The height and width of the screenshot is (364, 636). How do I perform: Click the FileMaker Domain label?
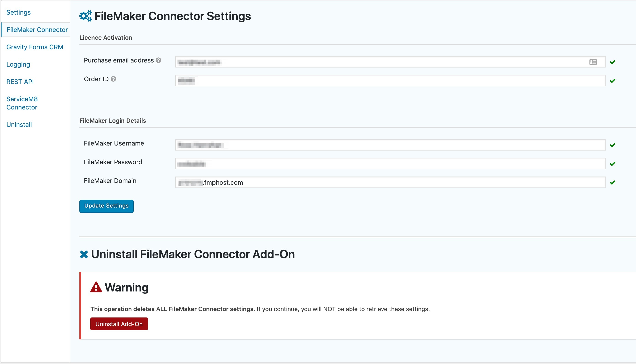[110, 181]
